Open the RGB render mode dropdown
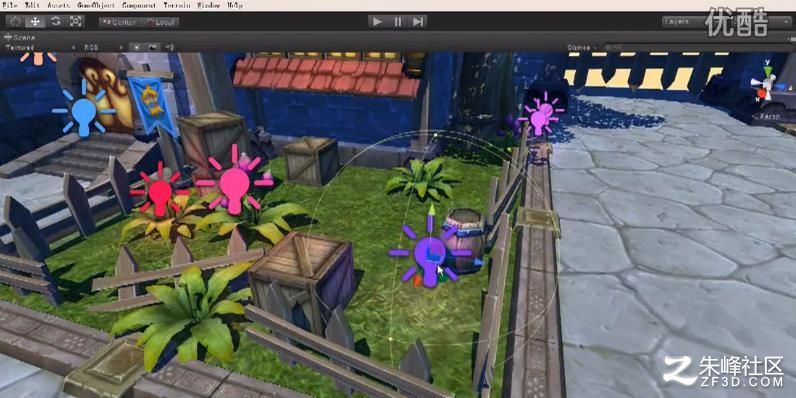The width and height of the screenshot is (796, 398). pos(103,47)
